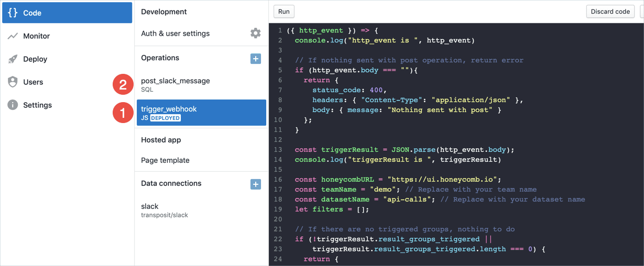
Task: Add a new operation with plus icon
Action: click(x=255, y=59)
